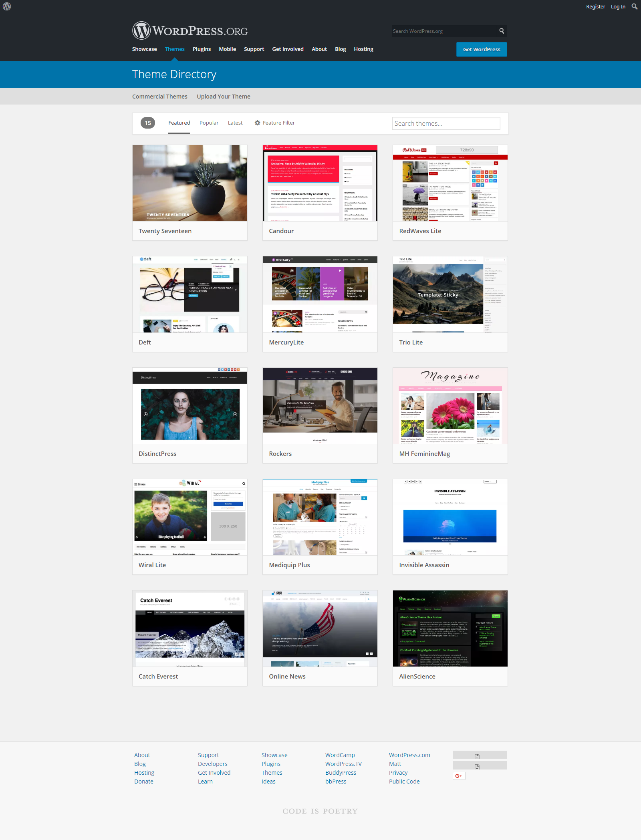
Task: Open the Candour theme thumbnail
Action: point(320,183)
